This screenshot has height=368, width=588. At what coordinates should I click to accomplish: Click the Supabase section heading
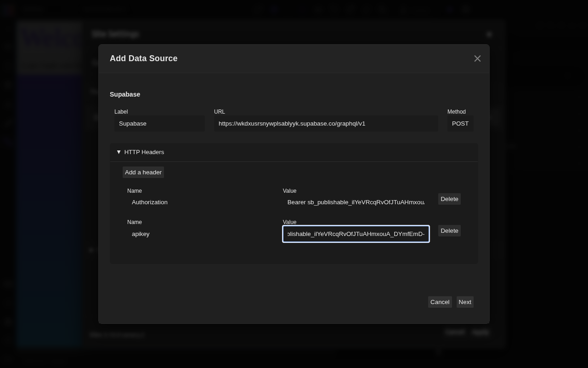point(125,94)
